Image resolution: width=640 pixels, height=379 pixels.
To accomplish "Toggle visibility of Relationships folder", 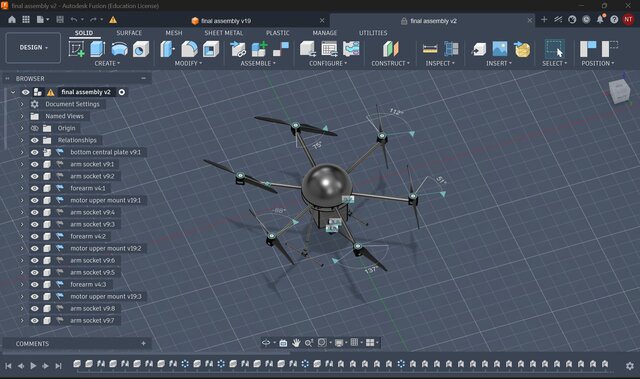I will pyautogui.click(x=35, y=140).
